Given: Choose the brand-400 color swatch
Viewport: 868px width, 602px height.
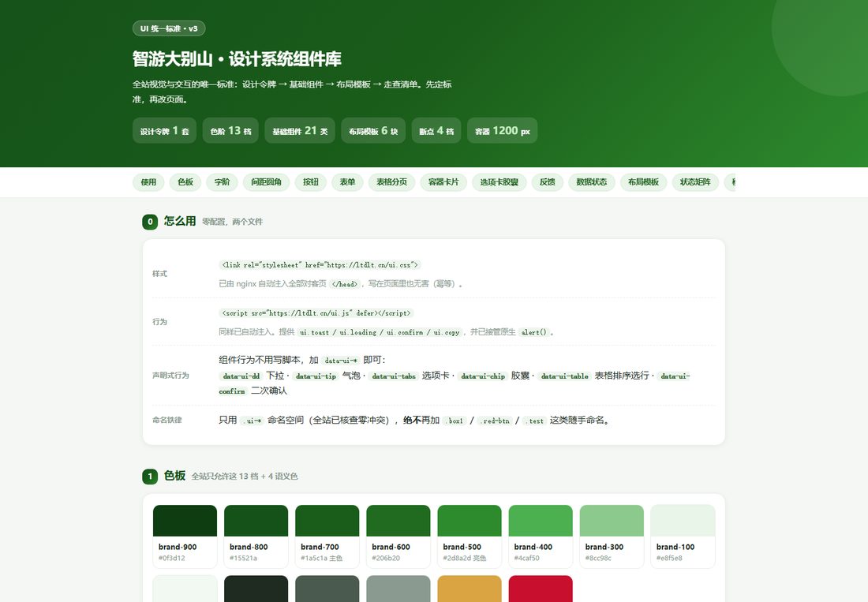Looking at the screenshot, I should (x=541, y=537).
